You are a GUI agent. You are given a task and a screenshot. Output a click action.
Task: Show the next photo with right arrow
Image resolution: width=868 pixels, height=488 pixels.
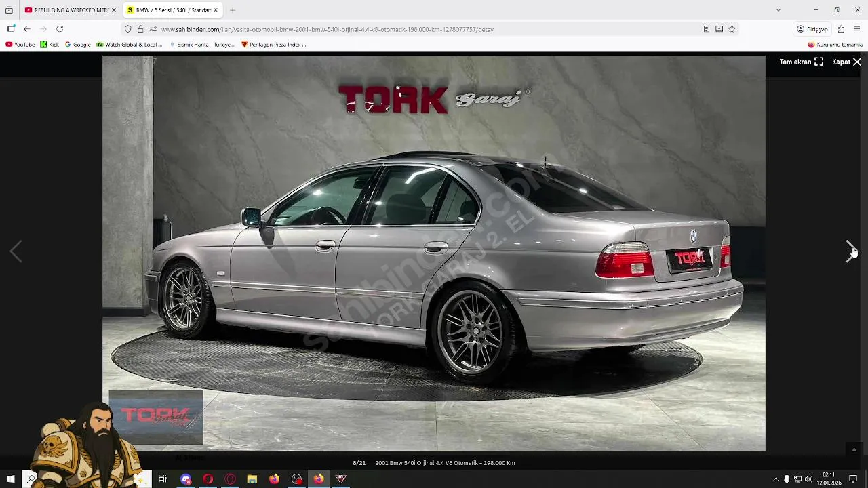pyautogui.click(x=850, y=251)
